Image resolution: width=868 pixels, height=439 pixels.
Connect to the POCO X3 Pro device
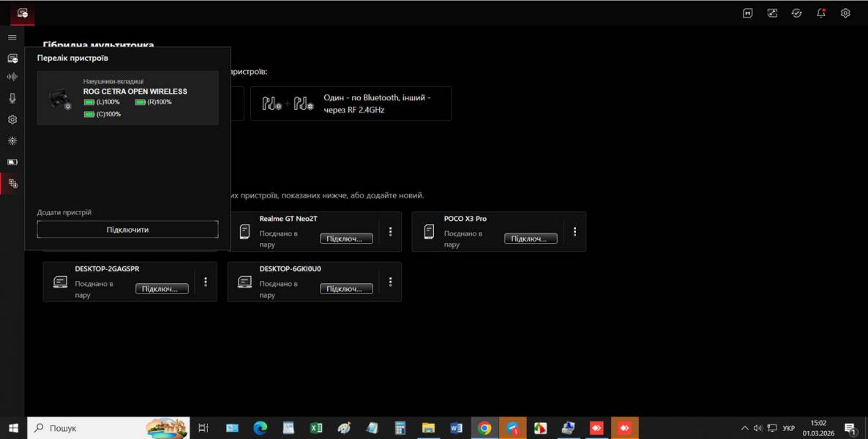[x=531, y=239]
